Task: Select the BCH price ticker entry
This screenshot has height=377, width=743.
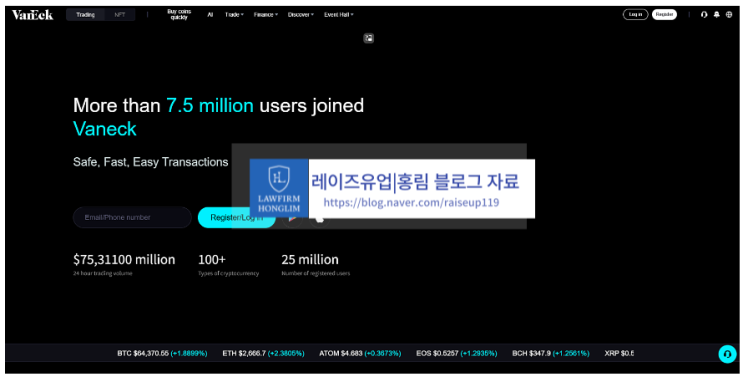Action: tap(551, 353)
